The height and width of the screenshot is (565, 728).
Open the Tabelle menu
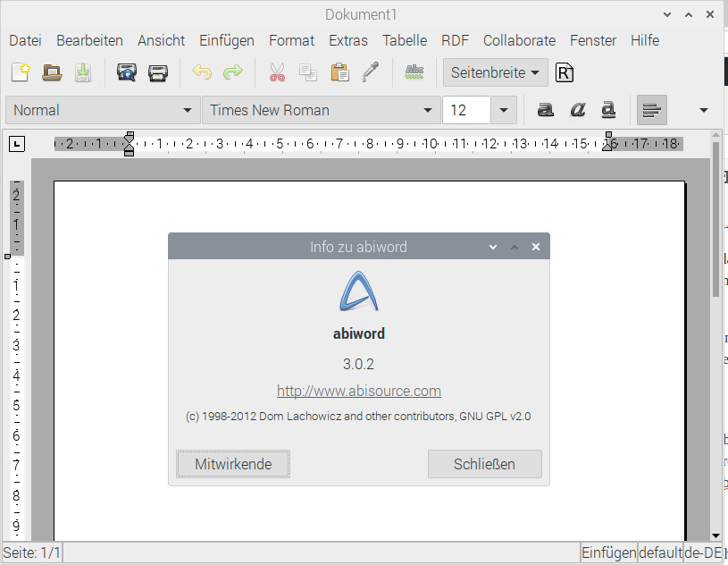405,40
